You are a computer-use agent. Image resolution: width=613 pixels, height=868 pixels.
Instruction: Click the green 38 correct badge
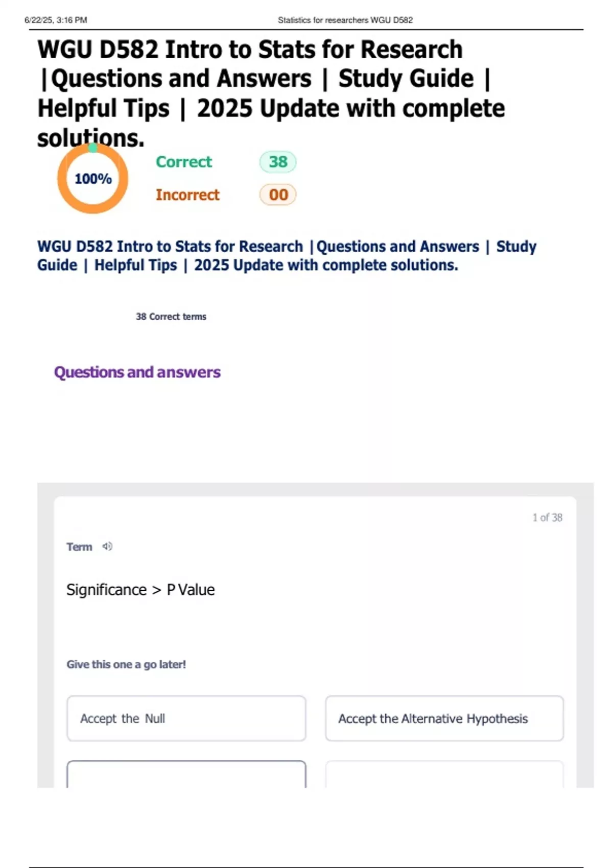click(x=278, y=162)
